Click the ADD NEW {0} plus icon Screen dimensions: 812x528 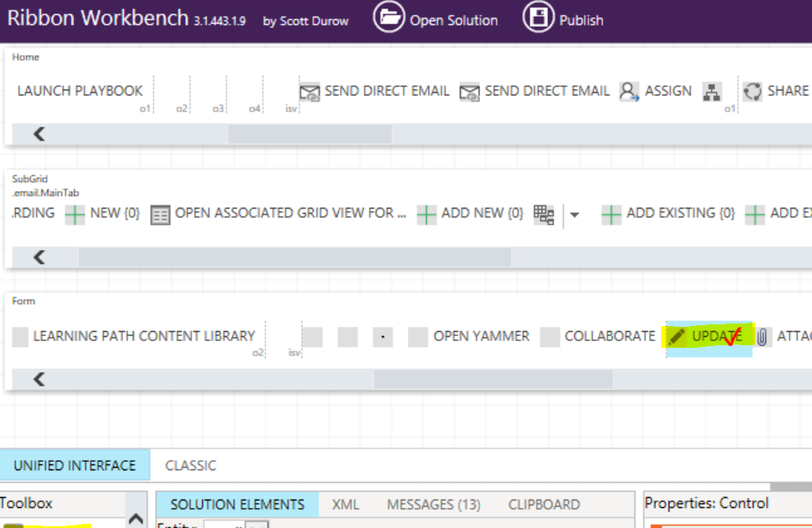point(427,213)
